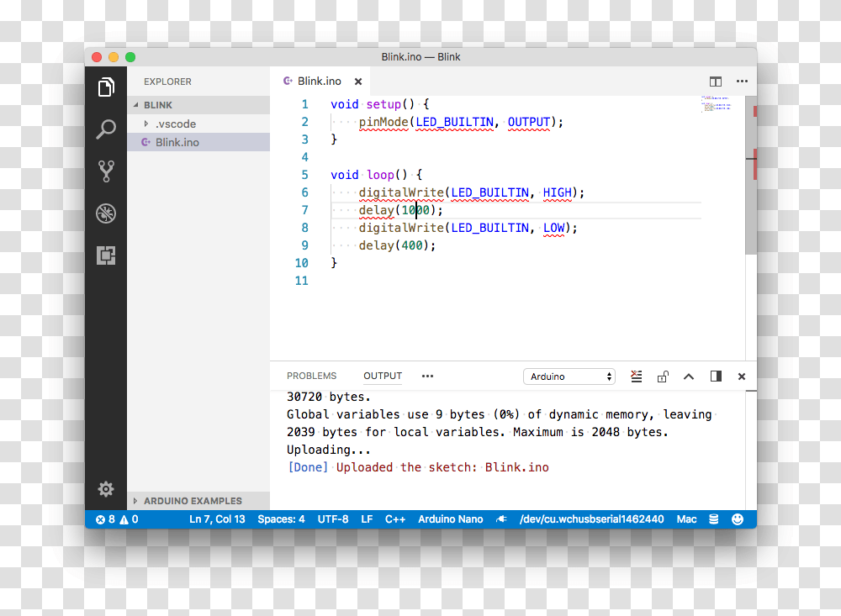Open the Debug view in activity bar
This screenshot has height=616, width=841.
(x=106, y=213)
